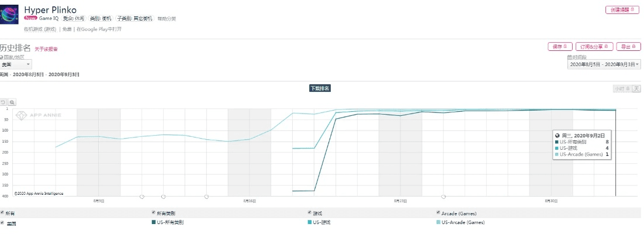Select the 下载排名 tab
Viewport: 644px width, 234px height.
point(320,88)
